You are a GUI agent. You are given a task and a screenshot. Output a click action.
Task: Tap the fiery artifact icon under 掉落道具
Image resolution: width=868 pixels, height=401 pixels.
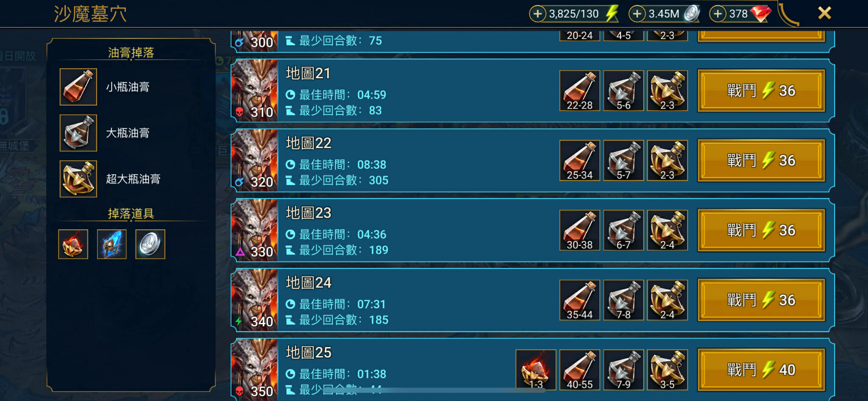[73, 244]
